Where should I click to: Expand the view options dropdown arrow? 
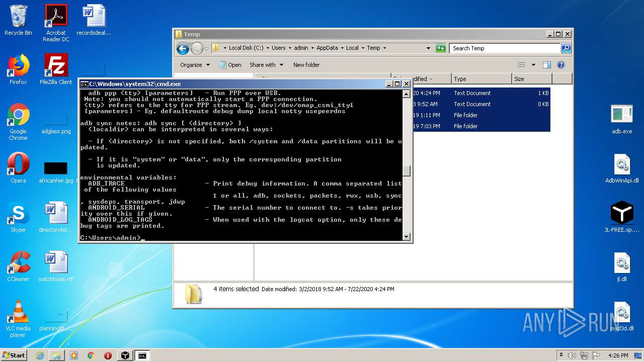tap(533, 65)
